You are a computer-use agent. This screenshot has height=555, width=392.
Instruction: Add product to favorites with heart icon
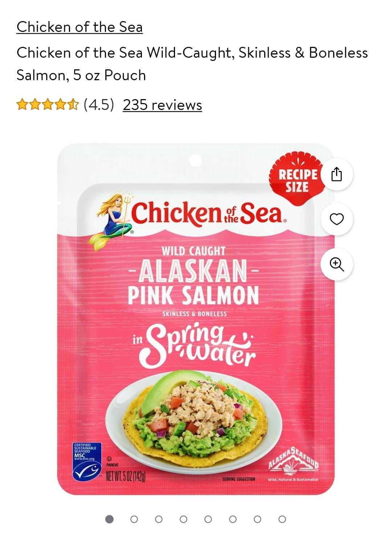336,219
